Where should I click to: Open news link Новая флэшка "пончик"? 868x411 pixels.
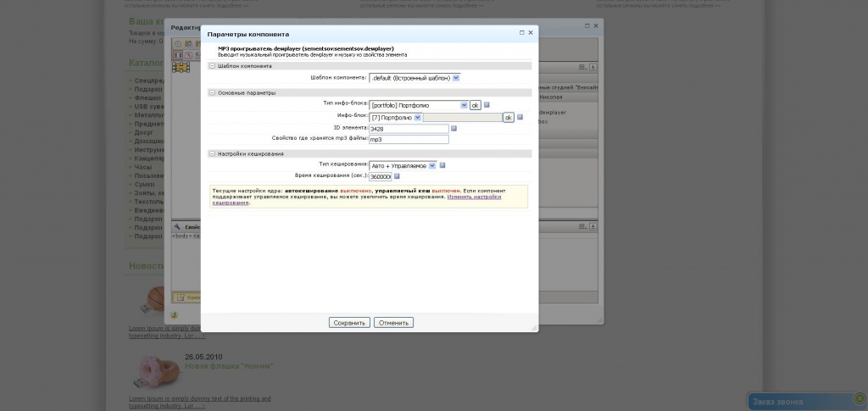[x=229, y=366]
